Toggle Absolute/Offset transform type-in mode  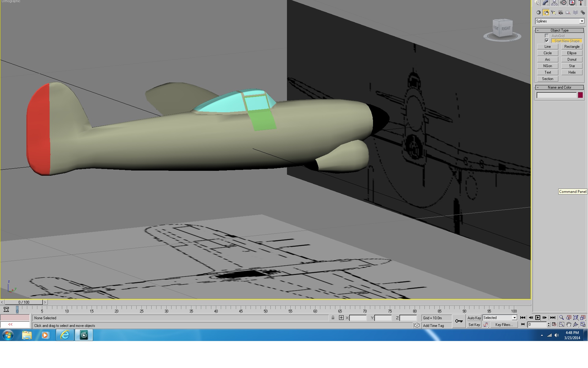click(341, 318)
